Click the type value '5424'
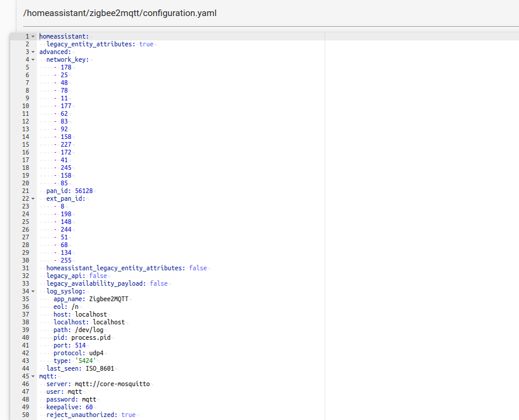Image resolution: width=519 pixels, height=420 pixels. tap(86, 361)
